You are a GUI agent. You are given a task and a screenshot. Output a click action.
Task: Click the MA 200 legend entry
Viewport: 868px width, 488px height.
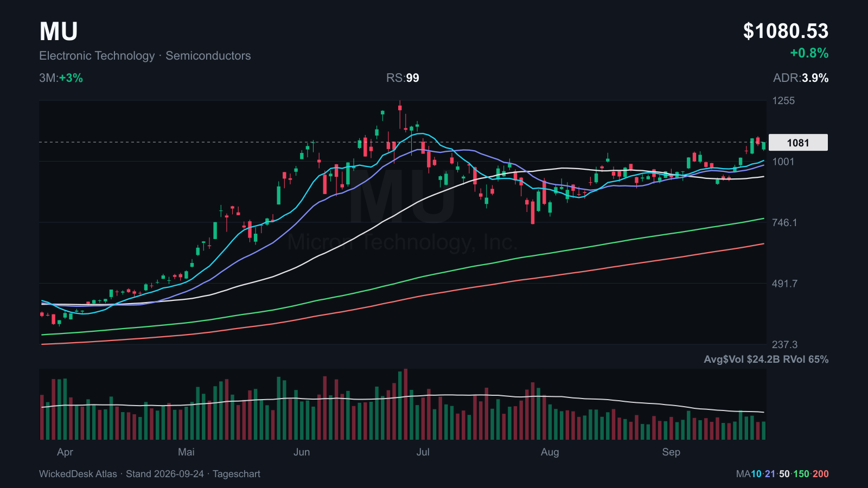tap(820, 474)
